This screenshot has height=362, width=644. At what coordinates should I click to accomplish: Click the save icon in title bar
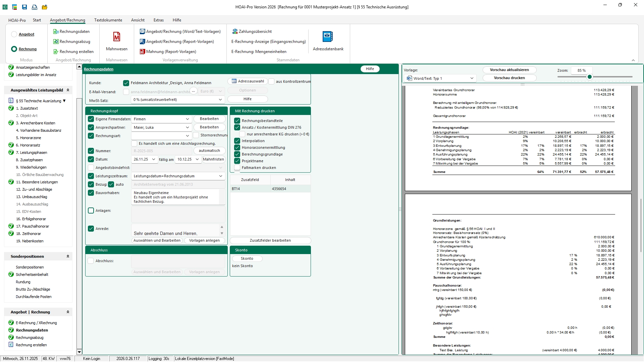[x=24, y=7]
